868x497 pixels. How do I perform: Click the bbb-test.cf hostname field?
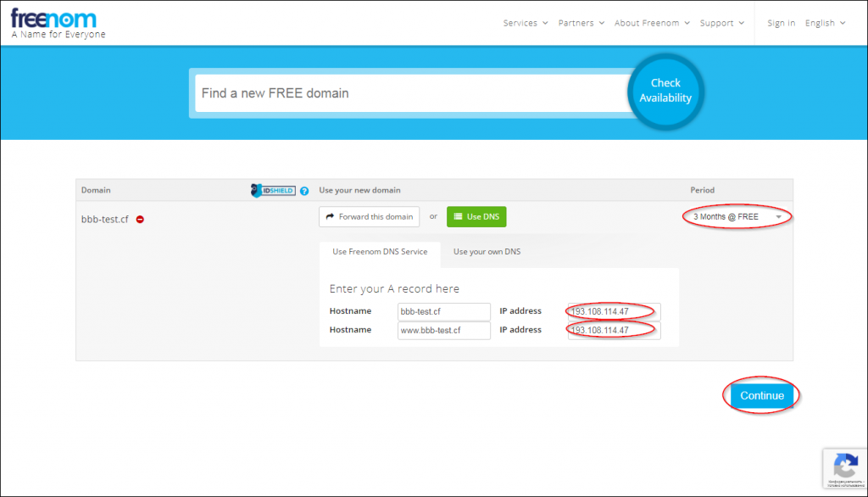pyautogui.click(x=444, y=311)
